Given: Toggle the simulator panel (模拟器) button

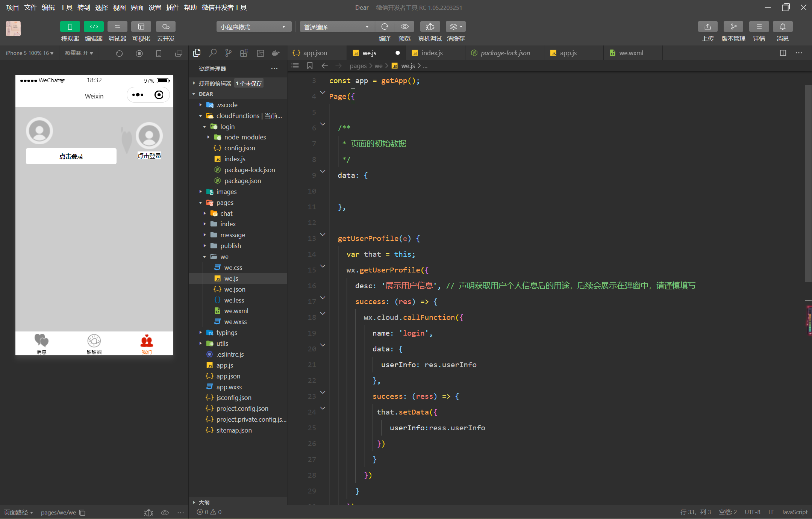Looking at the screenshot, I should click(x=70, y=27).
